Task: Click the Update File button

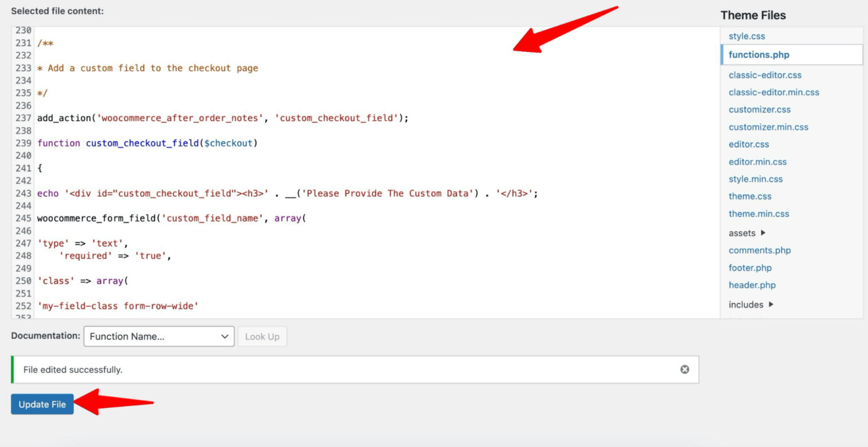Action: (x=42, y=404)
